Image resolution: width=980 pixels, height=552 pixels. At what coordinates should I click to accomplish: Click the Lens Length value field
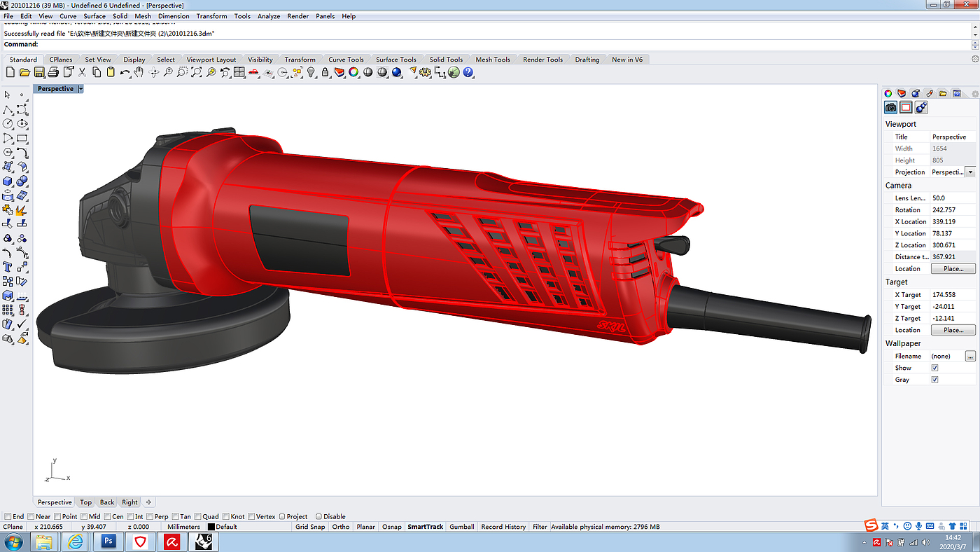pos(952,198)
